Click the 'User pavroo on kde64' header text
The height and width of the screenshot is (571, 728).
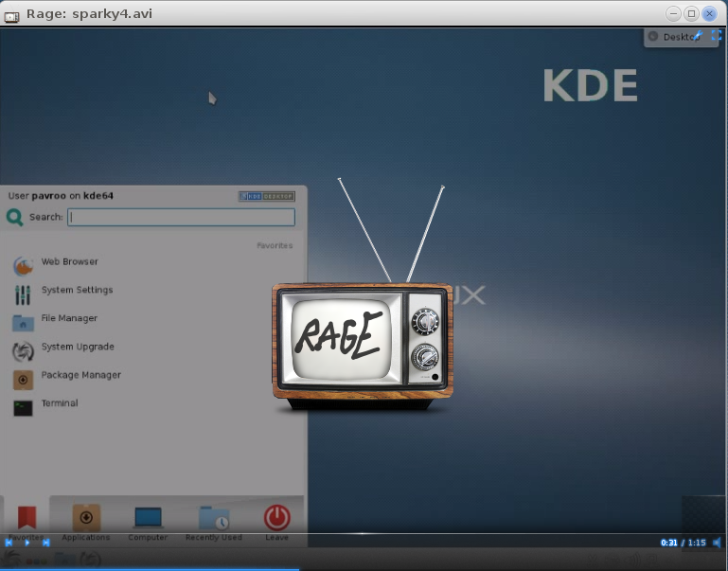click(x=61, y=196)
